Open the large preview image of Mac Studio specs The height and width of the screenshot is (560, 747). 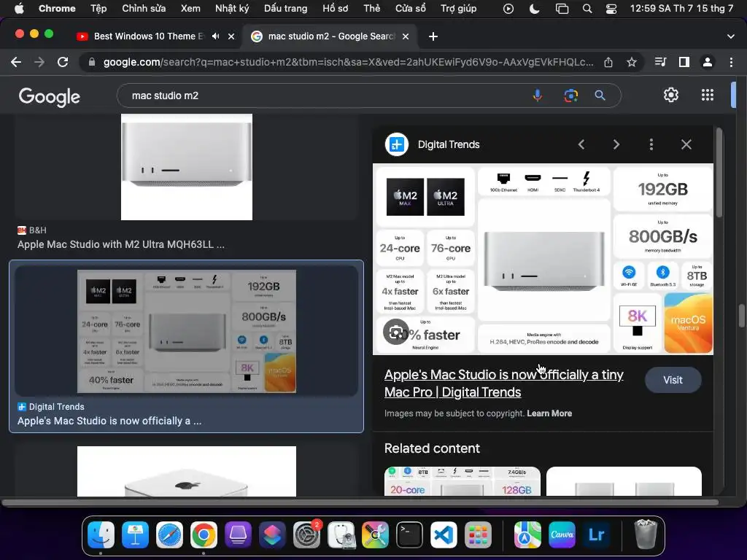[x=543, y=259]
